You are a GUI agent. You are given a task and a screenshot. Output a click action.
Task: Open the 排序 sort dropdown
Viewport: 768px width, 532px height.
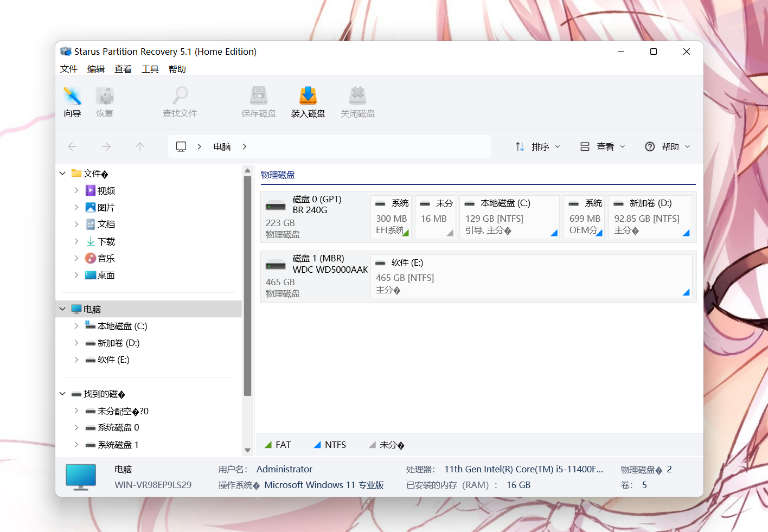pos(537,146)
